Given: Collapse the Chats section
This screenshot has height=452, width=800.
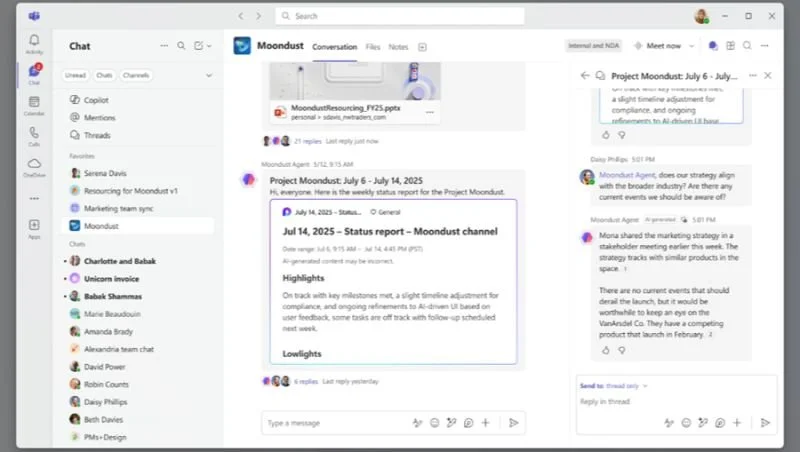Looking at the screenshot, I should point(77,244).
